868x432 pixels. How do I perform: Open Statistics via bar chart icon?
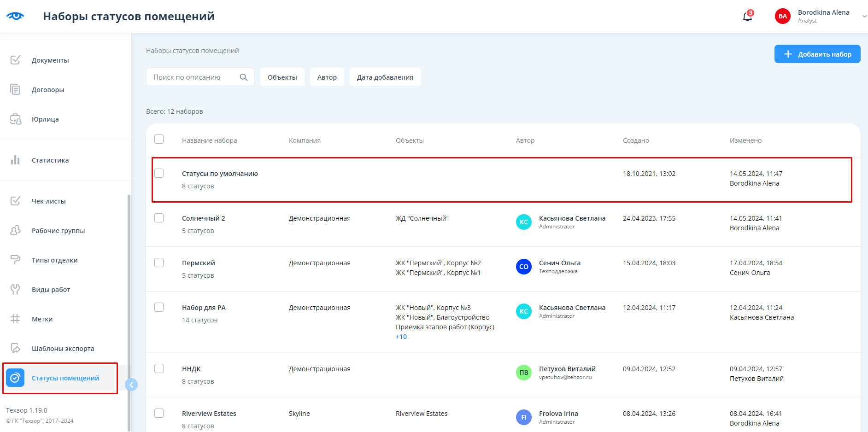click(15, 160)
